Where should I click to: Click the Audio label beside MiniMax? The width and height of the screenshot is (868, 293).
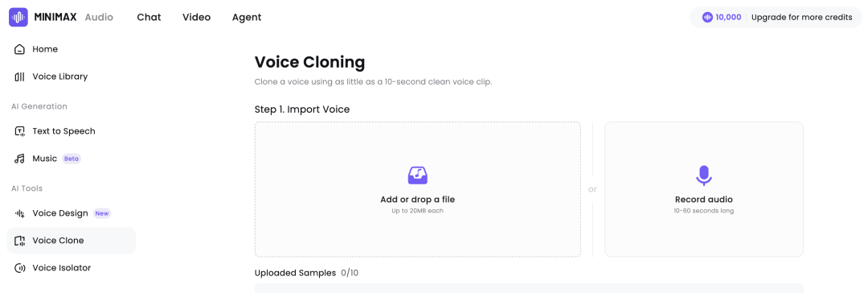[x=99, y=17]
